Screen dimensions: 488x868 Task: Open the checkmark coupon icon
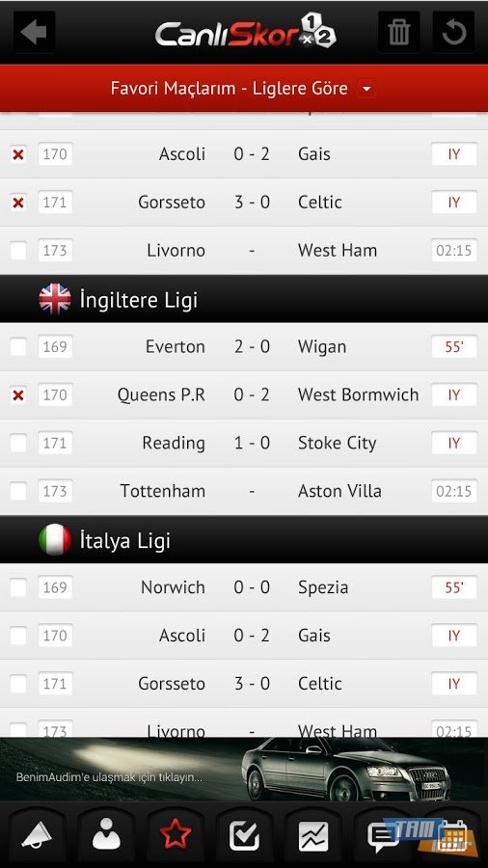244,835
